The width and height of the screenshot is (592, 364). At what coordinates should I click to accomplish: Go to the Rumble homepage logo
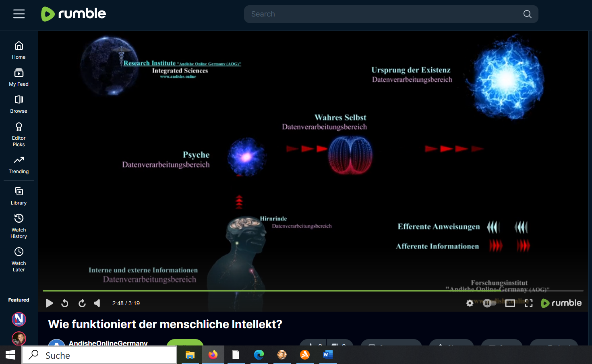(x=74, y=14)
